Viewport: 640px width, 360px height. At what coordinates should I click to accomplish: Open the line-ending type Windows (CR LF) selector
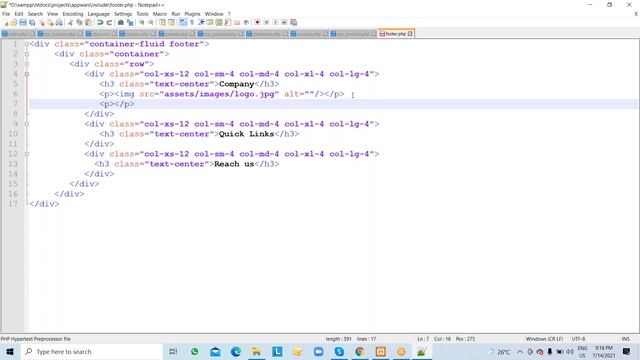[x=544, y=339]
